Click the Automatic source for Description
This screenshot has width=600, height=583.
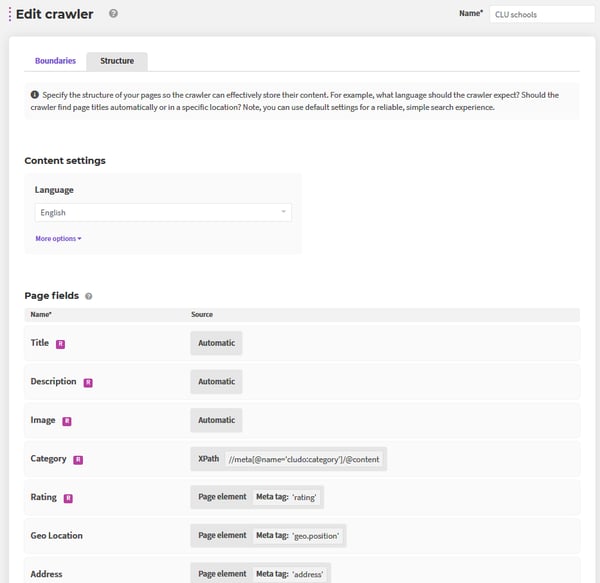pos(216,382)
